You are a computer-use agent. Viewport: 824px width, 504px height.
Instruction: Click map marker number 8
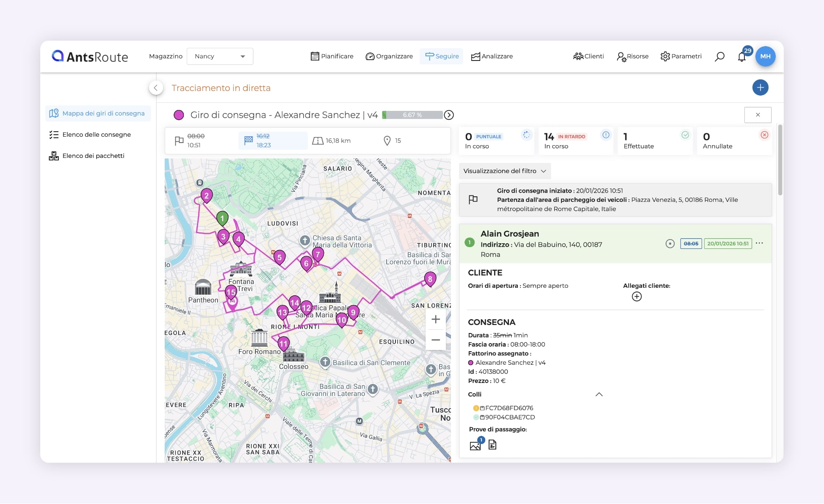tap(430, 279)
